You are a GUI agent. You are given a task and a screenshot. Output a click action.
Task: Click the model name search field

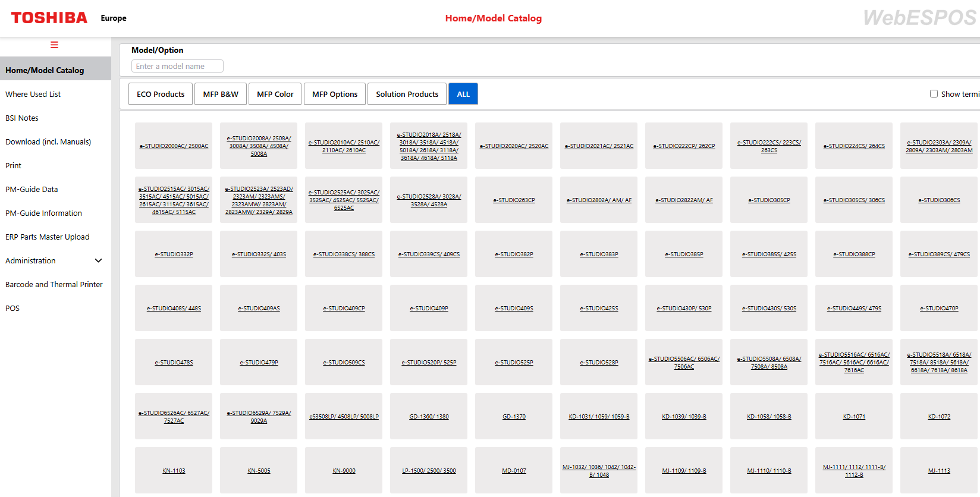[x=177, y=66]
